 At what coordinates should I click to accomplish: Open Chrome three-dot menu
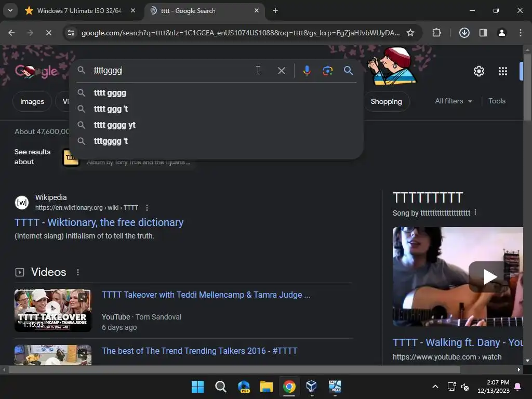click(x=521, y=33)
